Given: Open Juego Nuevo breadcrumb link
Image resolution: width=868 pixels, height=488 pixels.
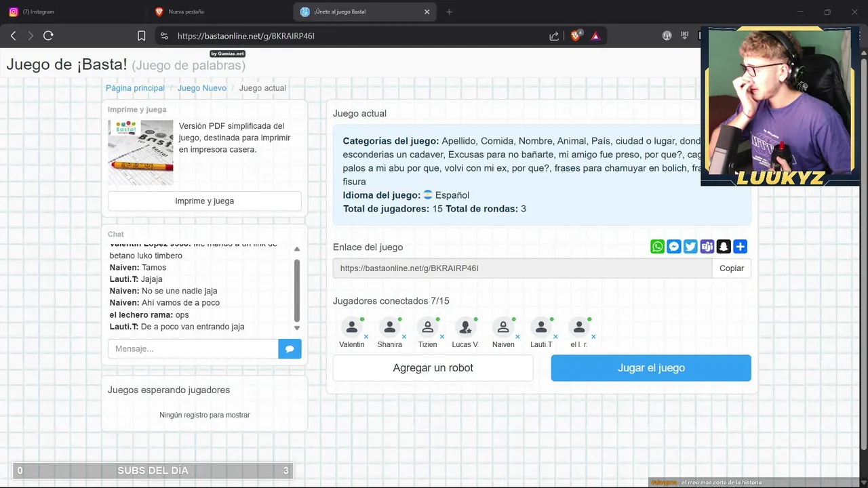Looking at the screenshot, I should click(202, 88).
